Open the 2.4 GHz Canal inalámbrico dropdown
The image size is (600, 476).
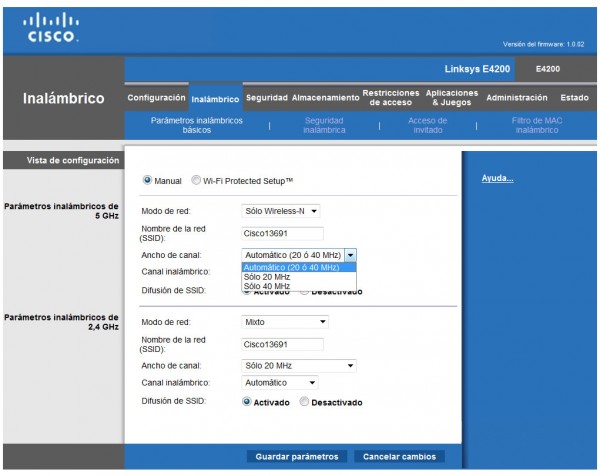[x=280, y=382]
